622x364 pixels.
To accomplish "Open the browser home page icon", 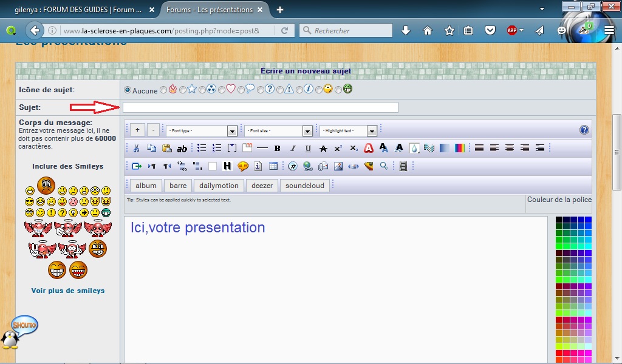I will click(x=428, y=30).
